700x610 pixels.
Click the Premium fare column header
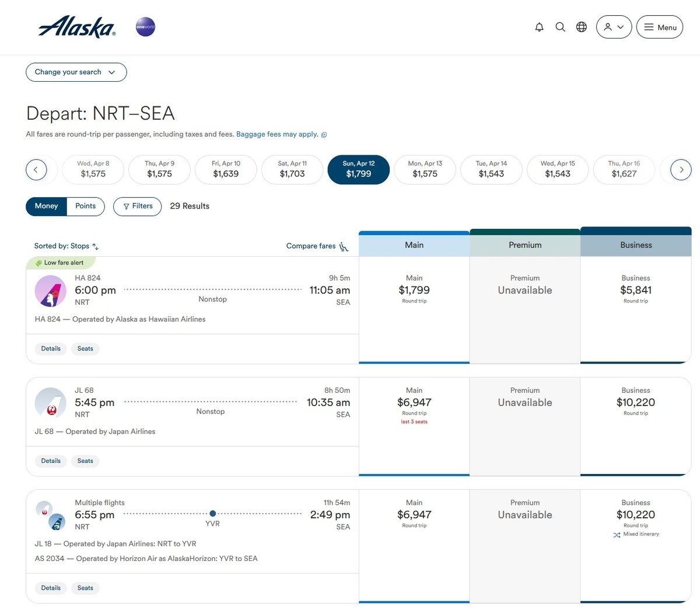click(525, 245)
